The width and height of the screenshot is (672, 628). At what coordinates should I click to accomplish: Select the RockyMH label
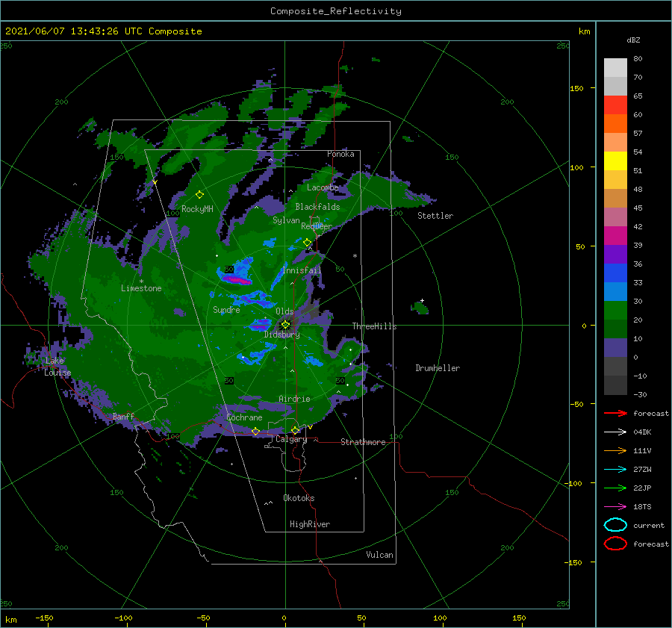(197, 209)
